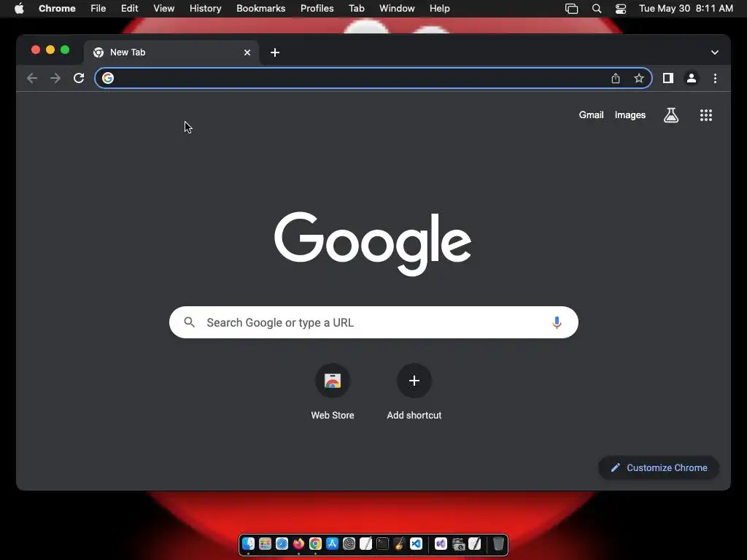The width and height of the screenshot is (747, 560).
Task: Start voice search with the microphone
Action: click(557, 322)
